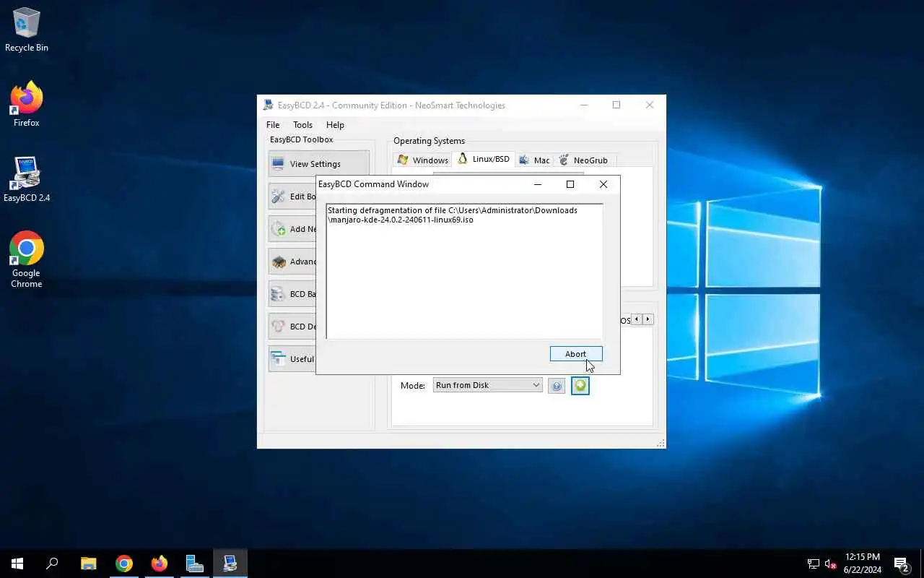Click the EasyBCD title bar app icon

(269, 105)
